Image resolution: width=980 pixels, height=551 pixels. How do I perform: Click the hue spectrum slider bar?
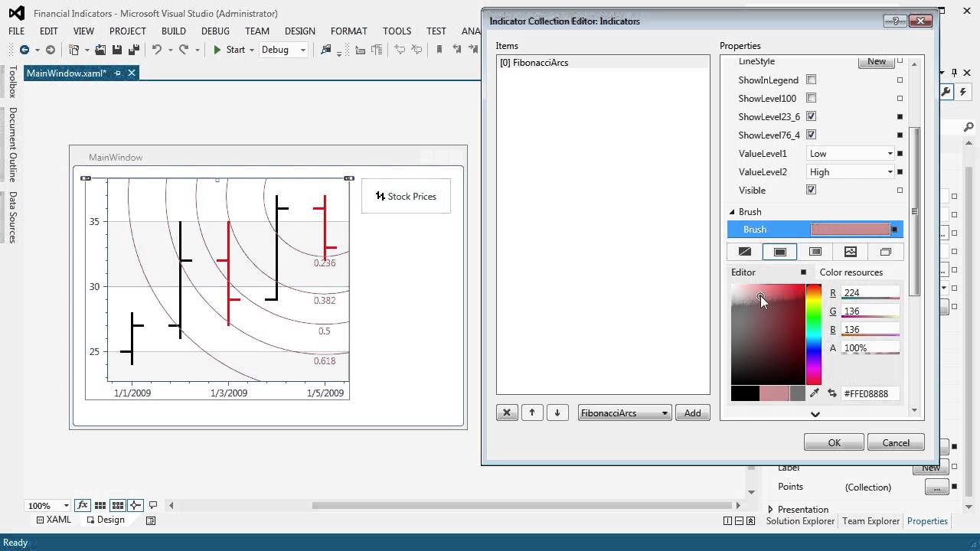(814, 334)
